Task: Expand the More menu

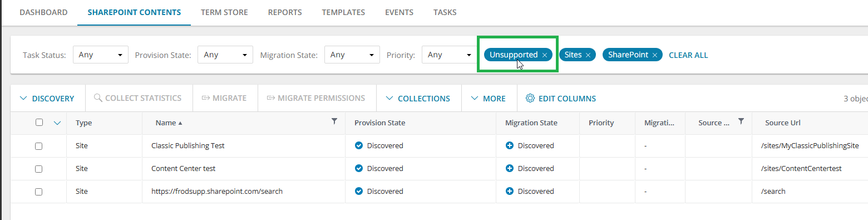Action: (x=488, y=99)
